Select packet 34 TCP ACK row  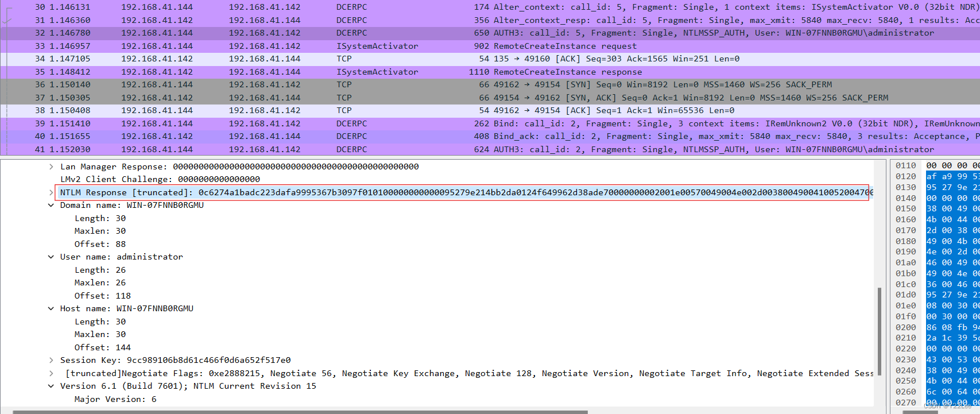coord(490,59)
